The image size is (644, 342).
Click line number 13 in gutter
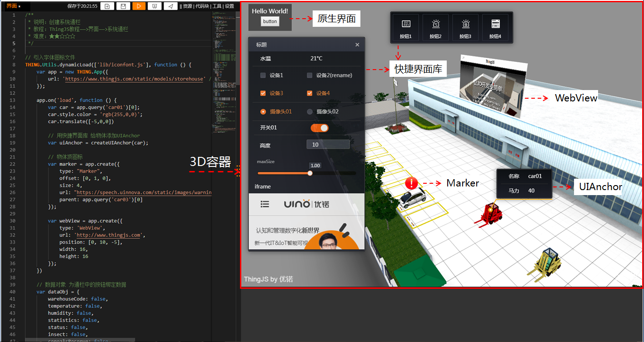click(x=13, y=100)
